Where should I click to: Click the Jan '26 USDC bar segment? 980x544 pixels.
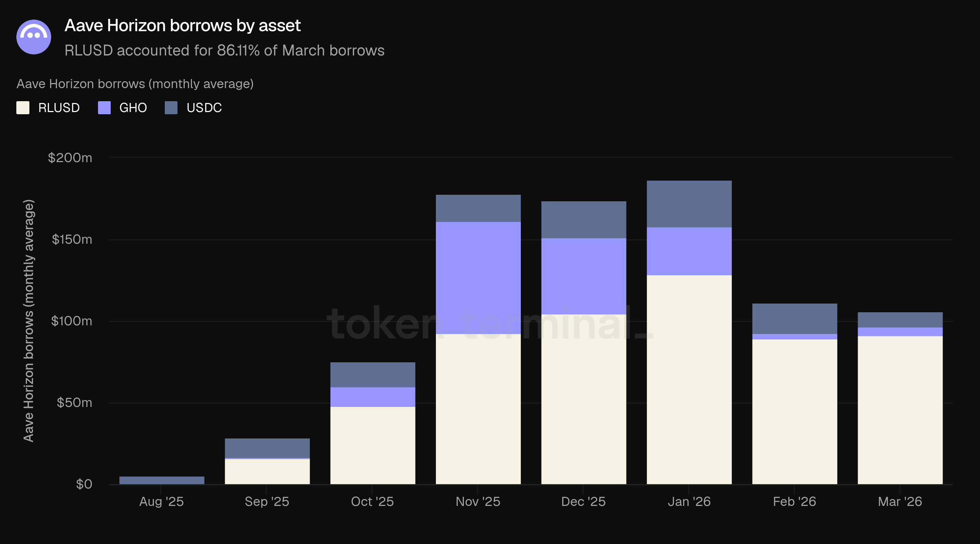pyautogui.click(x=689, y=204)
